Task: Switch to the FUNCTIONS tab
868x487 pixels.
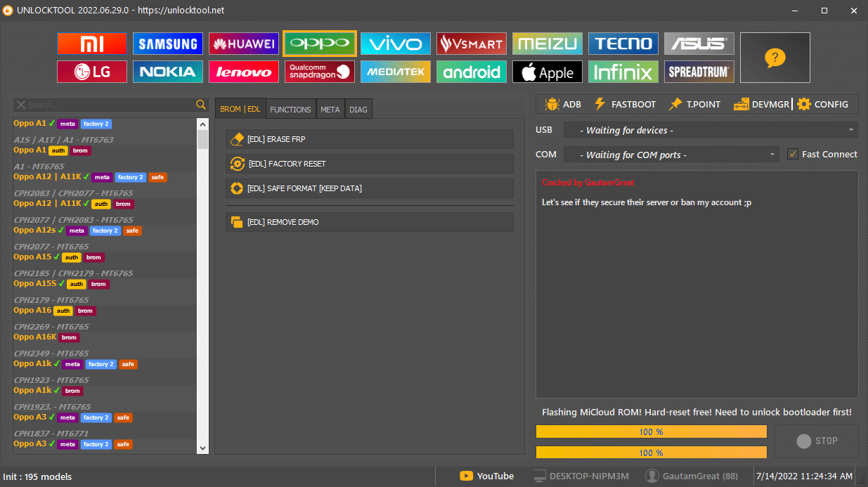Action: (290, 109)
